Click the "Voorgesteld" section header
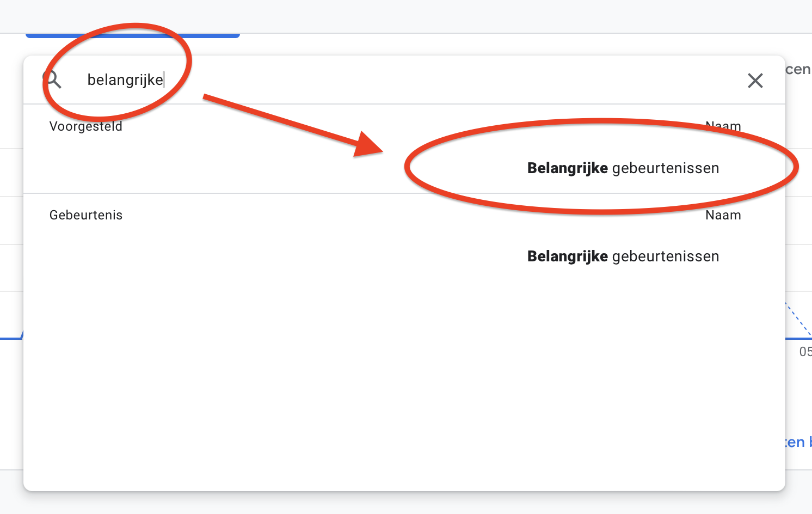This screenshot has height=514, width=812. point(86,126)
